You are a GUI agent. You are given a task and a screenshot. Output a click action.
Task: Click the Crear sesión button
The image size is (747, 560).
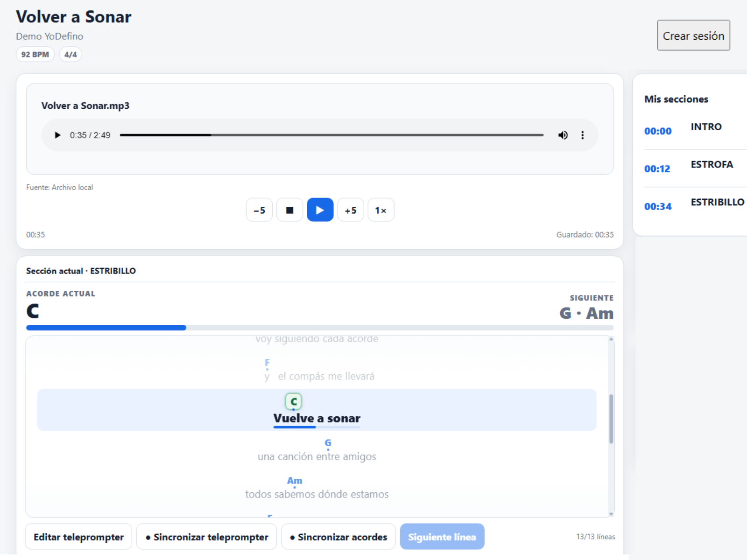693,35
